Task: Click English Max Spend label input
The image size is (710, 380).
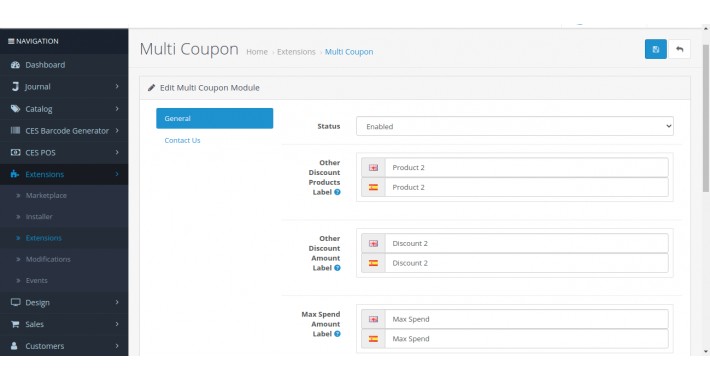Action: click(527, 319)
